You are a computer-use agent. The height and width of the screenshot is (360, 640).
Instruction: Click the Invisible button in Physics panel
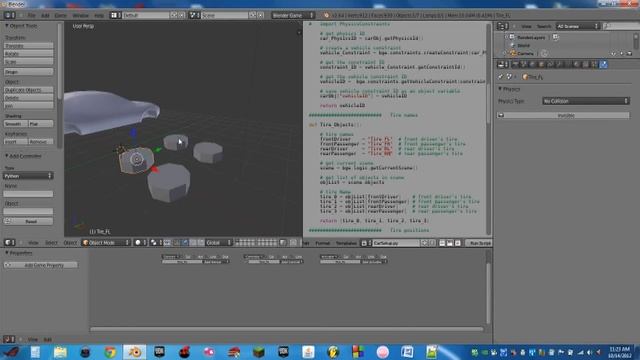[x=563, y=116]
